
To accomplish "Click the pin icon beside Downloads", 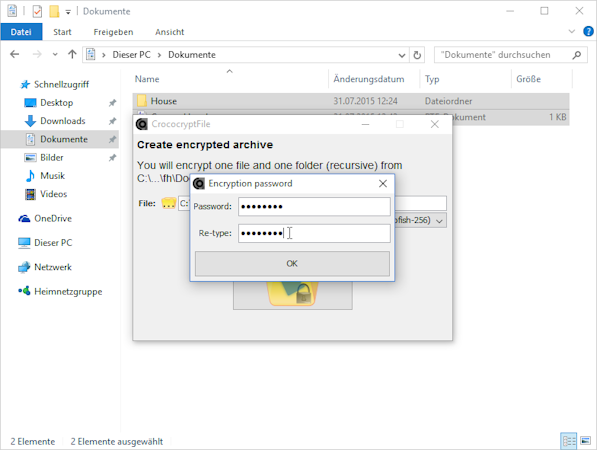I will [x=112, y=121].
